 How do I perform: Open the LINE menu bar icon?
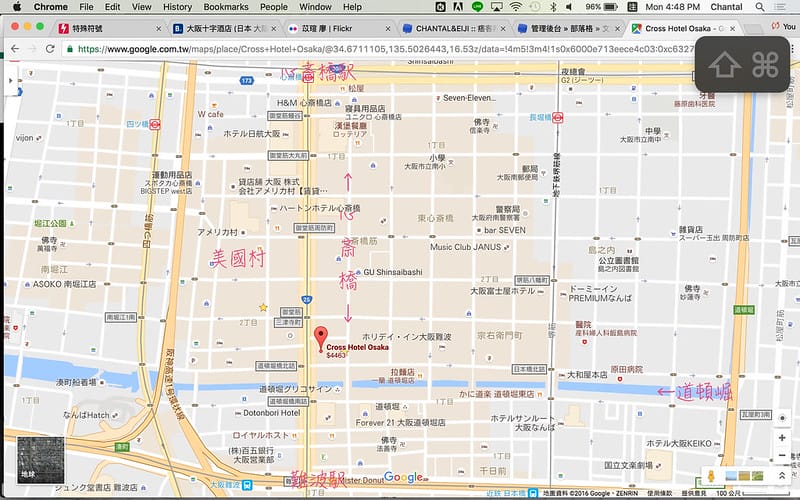[477, 7]
